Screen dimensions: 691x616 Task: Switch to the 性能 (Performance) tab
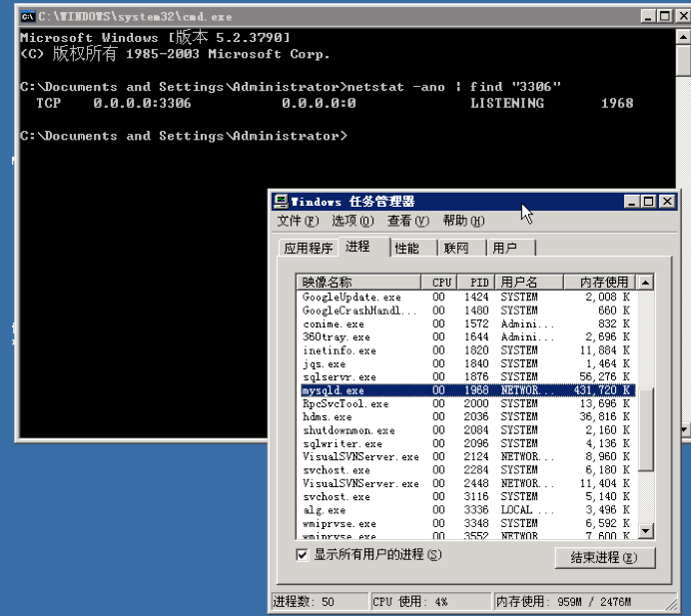(406, 249)
